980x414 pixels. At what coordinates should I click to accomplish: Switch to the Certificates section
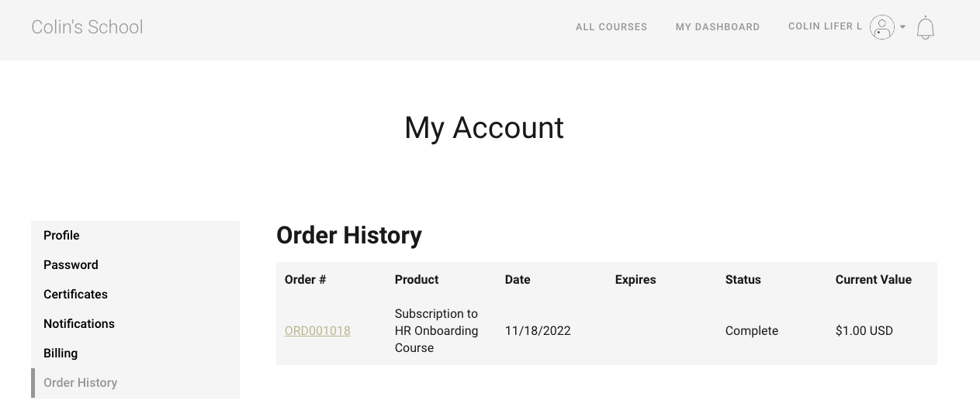[x=75, y=295]
